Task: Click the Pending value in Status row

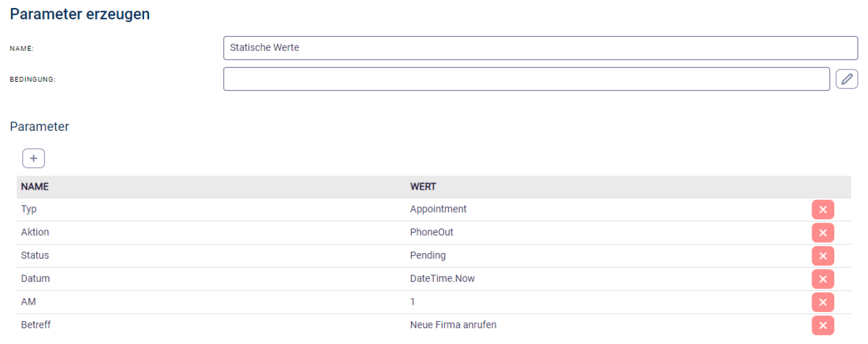Action: tap(428, 256)
